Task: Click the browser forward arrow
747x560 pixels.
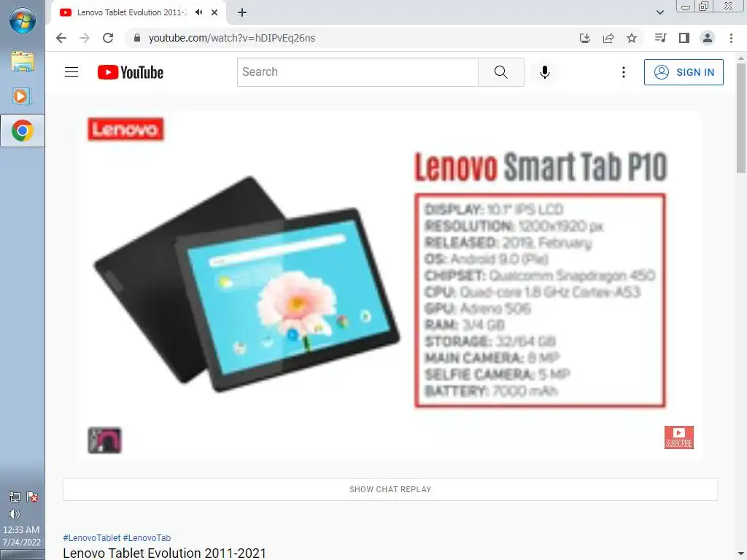Action: pos(85,38)
